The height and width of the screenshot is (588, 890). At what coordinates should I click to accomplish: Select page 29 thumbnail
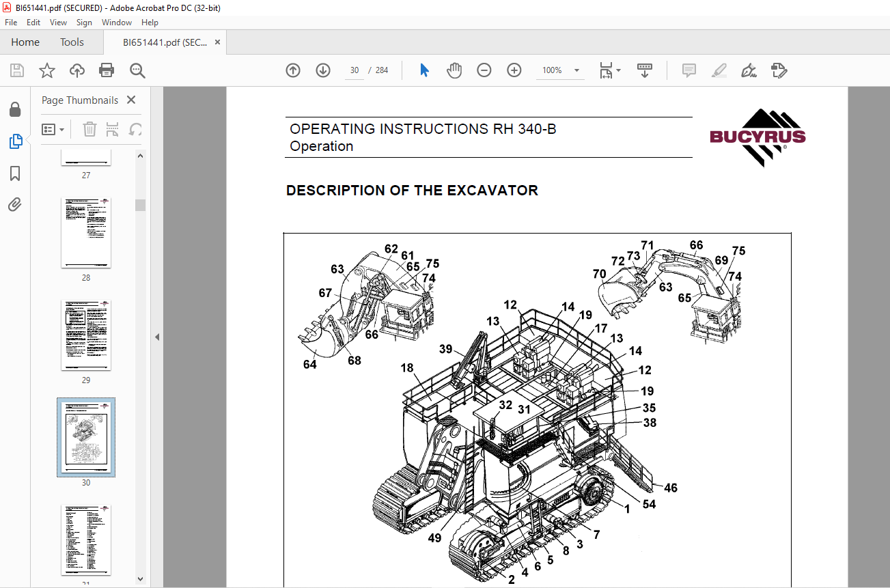(86, 335)
